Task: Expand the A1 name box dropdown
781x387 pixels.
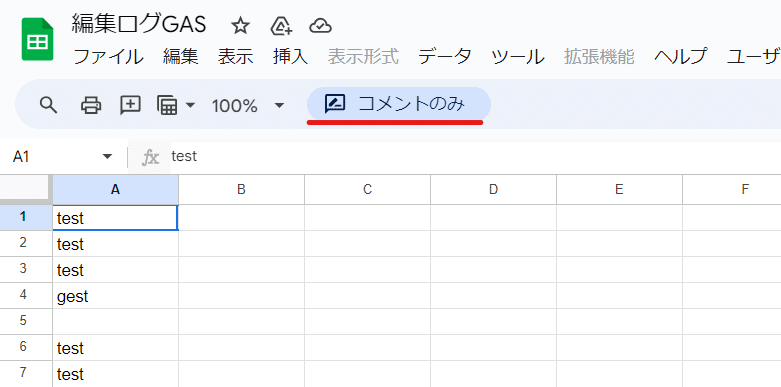Action: pos(107,157)
